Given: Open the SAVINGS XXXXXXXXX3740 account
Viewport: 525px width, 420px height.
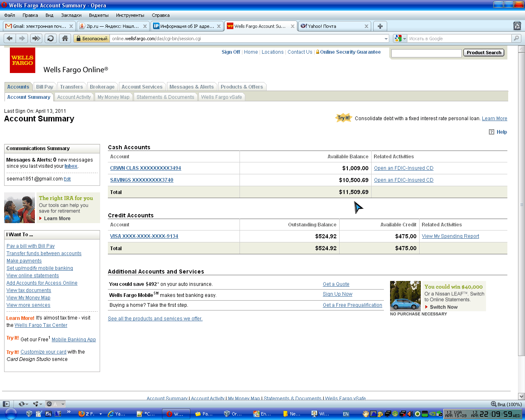Looking at the screenshot, I should pos(142,180).
